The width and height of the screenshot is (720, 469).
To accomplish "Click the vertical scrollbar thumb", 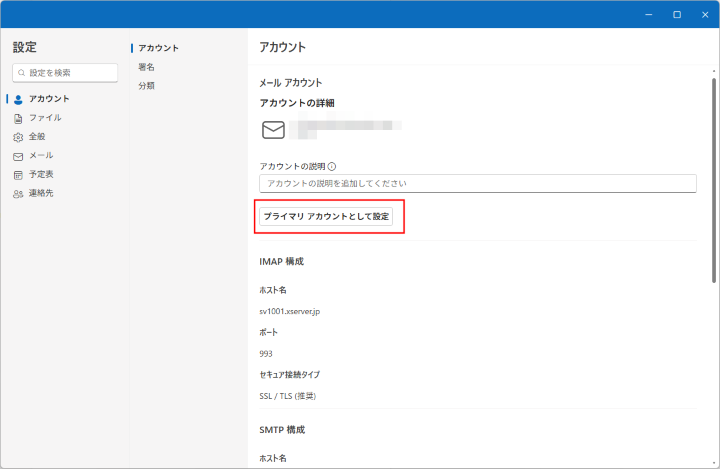I will tap(714, 181).
